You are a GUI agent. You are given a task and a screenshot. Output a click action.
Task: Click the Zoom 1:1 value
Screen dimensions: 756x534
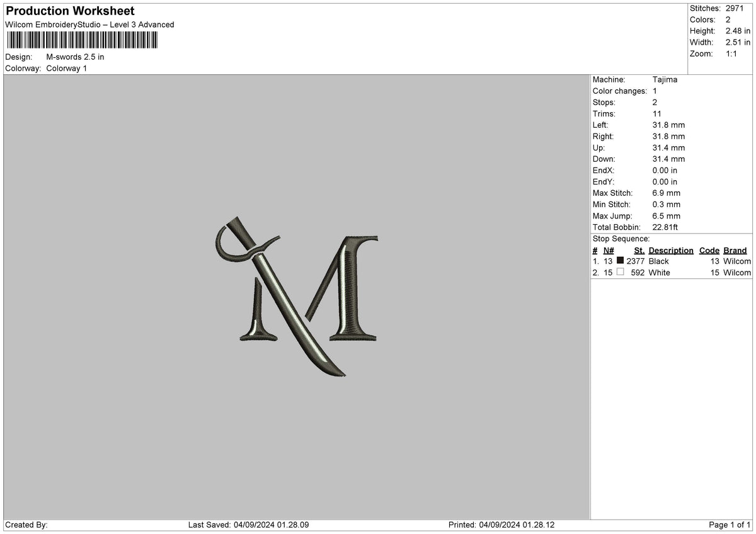click(730, 54)
